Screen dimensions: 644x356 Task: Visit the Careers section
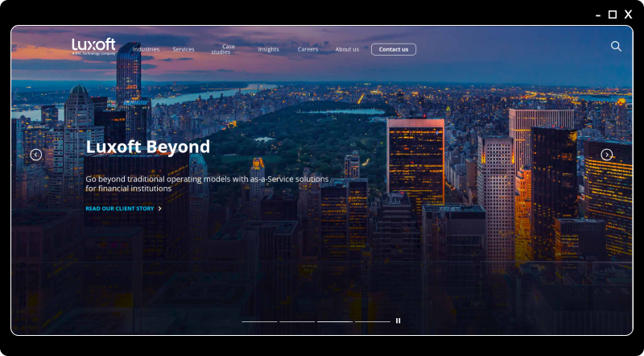(308, 49)
